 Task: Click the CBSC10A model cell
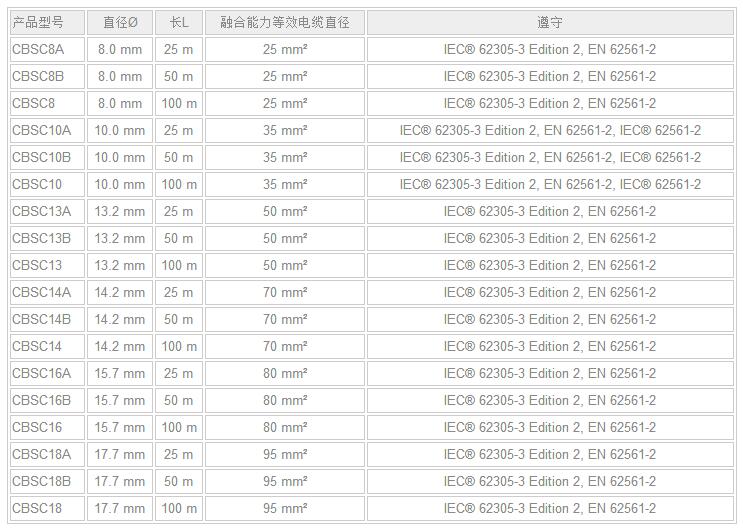pyautogui.click(x=42, y=130)
